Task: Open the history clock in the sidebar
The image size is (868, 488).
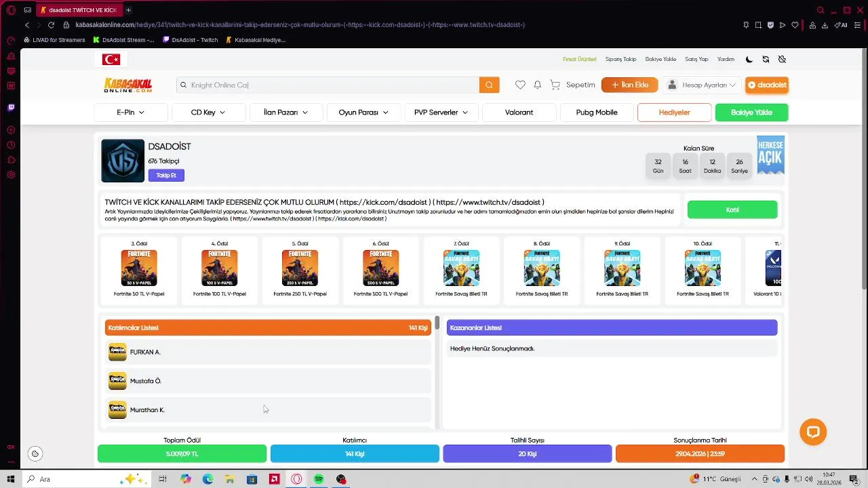Action: [11, 145]
